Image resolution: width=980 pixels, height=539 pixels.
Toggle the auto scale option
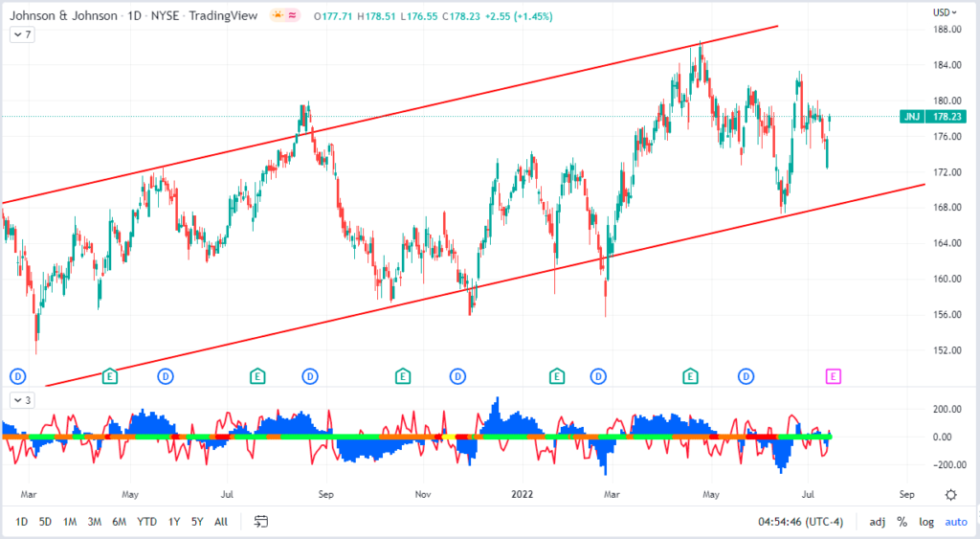pyautogui.click(x=956, y=522)
